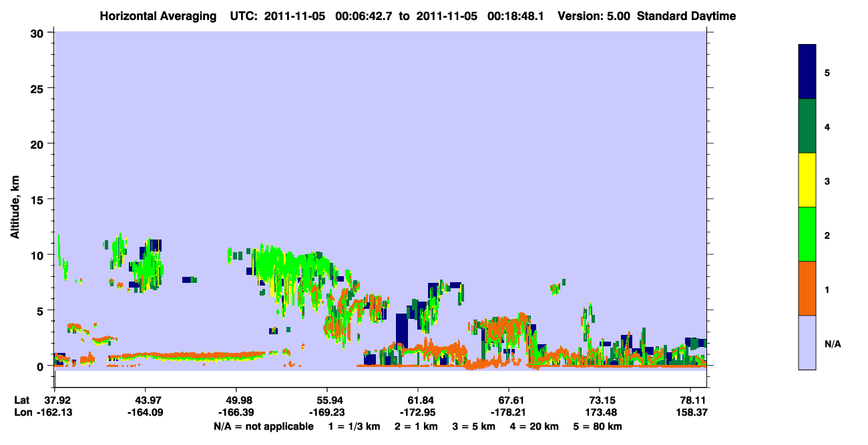Click the bright green level 2 colorbar segment
868x445 pixels.
click(807, 234)
